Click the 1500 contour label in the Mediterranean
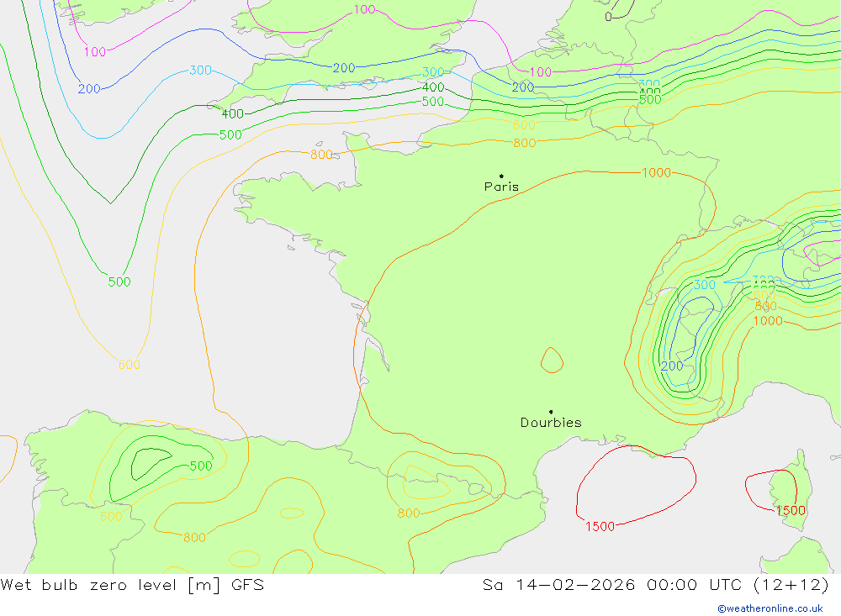Screen dimensions: 841x616 [600, 526]
